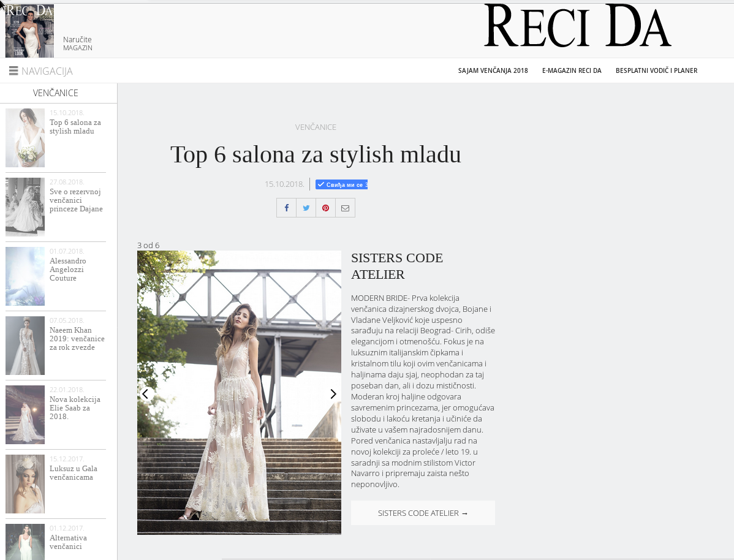Open the hamburger navigation icon
The width and height of the screenshot is (734, 560).
13,70
